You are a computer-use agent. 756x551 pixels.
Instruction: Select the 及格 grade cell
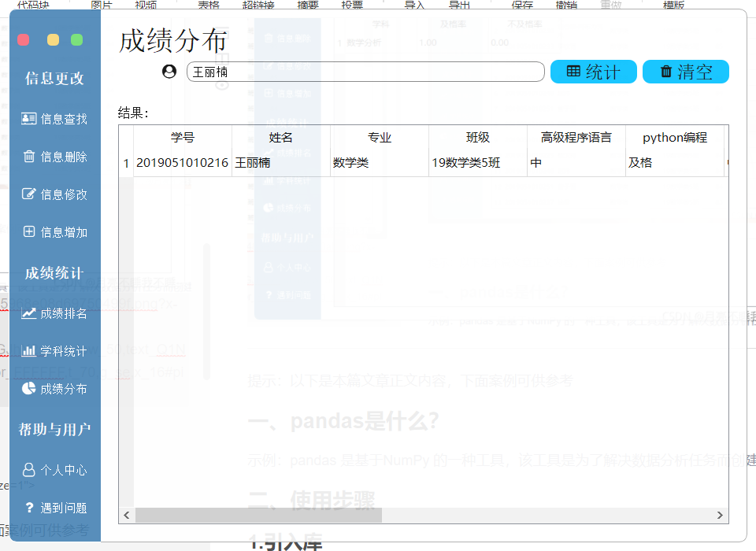675,163
